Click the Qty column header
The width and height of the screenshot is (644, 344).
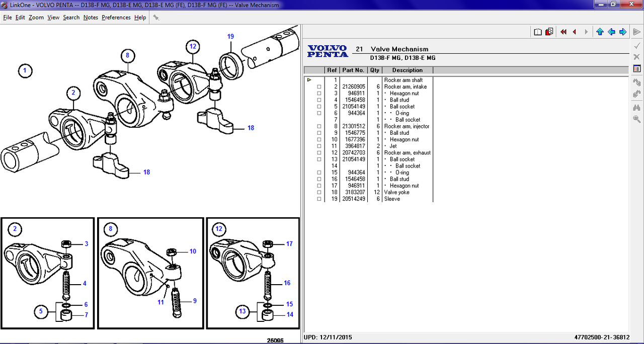[x=375, y=70]
